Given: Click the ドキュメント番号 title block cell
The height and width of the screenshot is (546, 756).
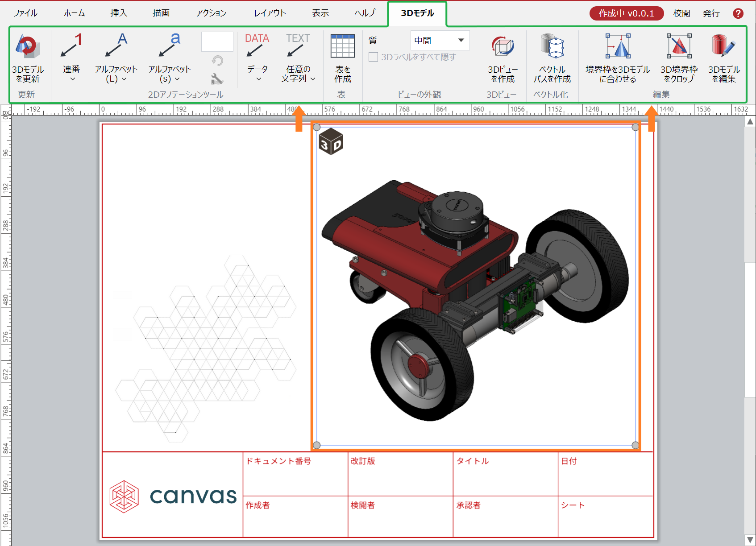Looking at the screenshot, I should coord(295,474).
